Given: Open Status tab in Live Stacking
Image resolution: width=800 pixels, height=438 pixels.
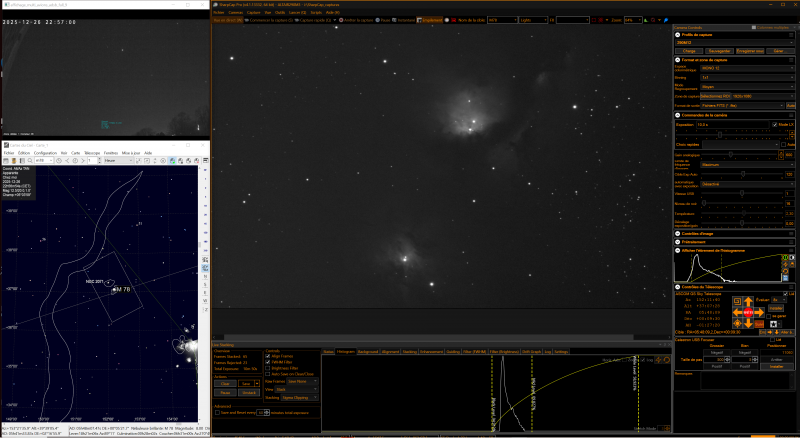Looking at the screenshot, I should click(x=328, y=352).
